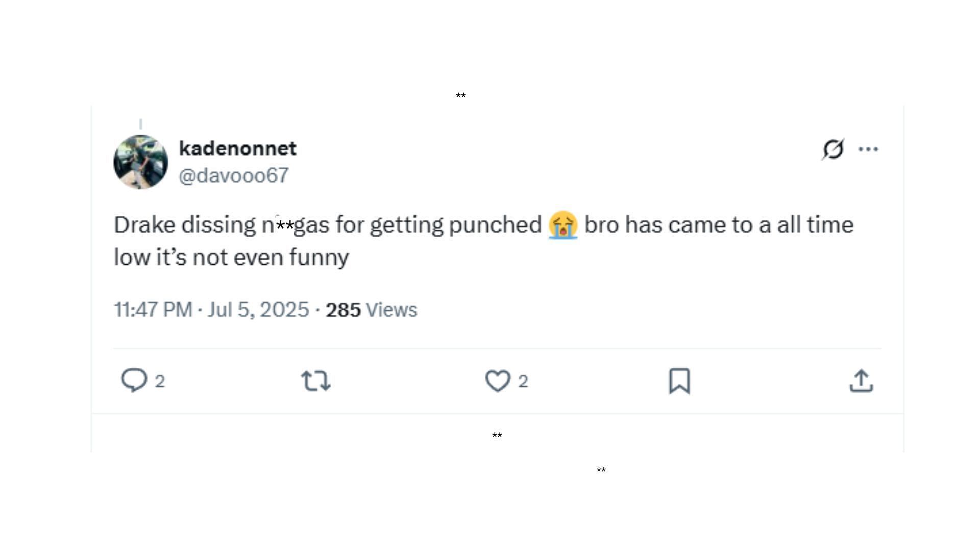Click the thread connector line above the avatar
This screenshot has width=980, height=551.
[x=140, y=124]
